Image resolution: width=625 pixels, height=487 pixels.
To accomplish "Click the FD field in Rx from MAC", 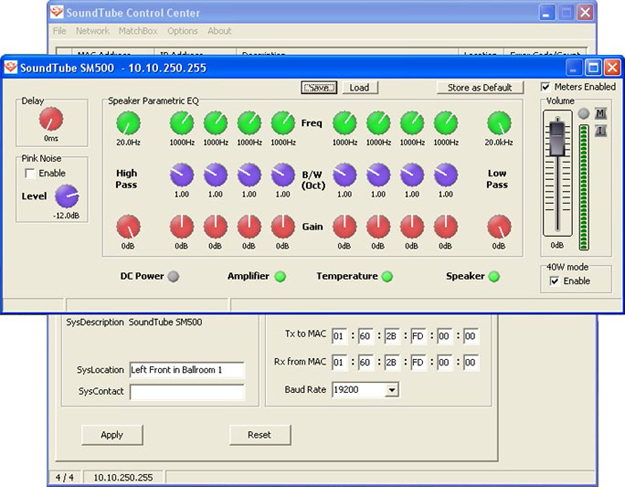I will click(418, 363).
